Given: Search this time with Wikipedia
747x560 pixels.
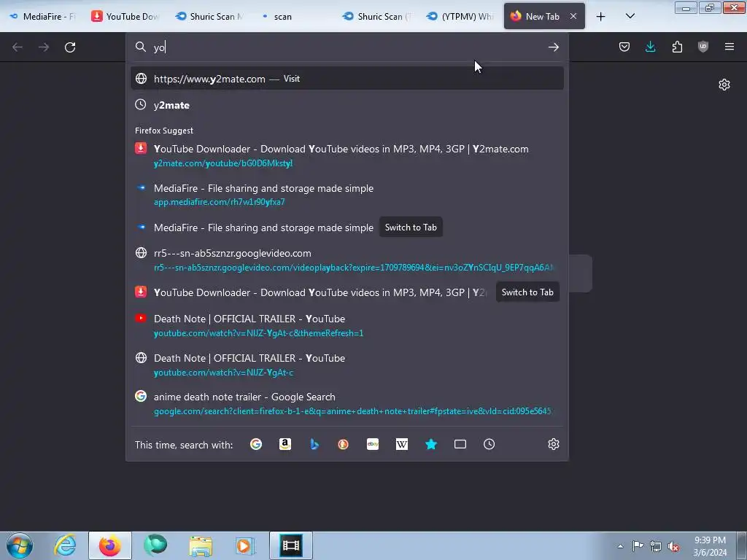Looking at the screenshot, I should [x=402, y=444].
